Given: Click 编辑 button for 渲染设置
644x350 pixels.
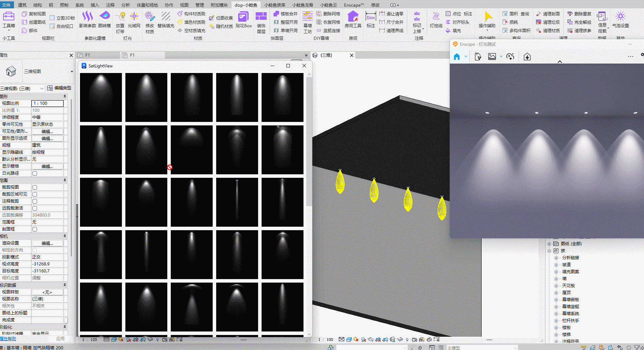Looking at the screenshot, I should click(x=47, y=243).
